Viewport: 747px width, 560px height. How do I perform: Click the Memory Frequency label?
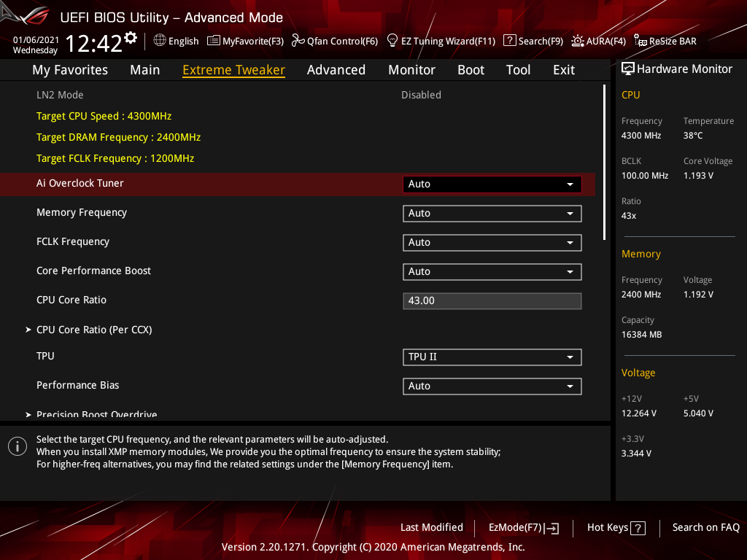tap(82, 213)
